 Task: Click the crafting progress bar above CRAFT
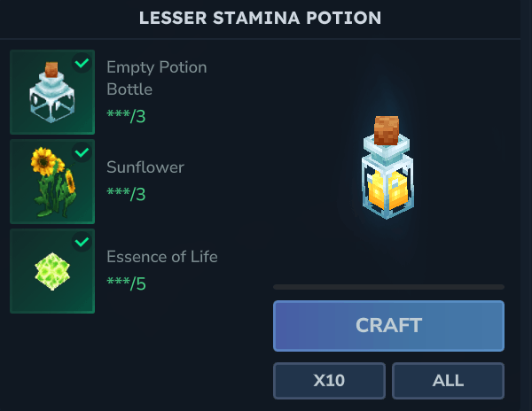(388, 287)
